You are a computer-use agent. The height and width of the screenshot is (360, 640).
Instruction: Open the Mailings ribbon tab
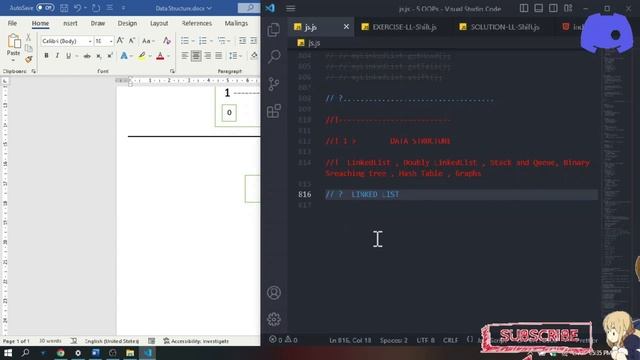click(236, 23)
